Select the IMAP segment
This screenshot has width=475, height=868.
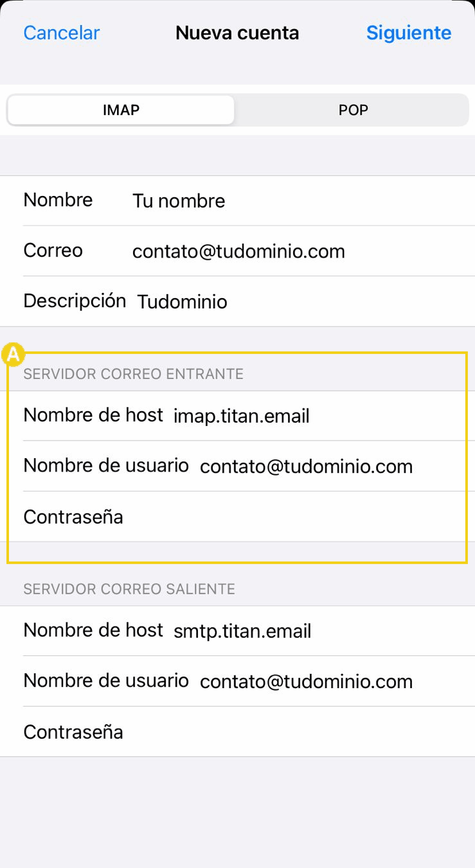(x=121, y=110)
